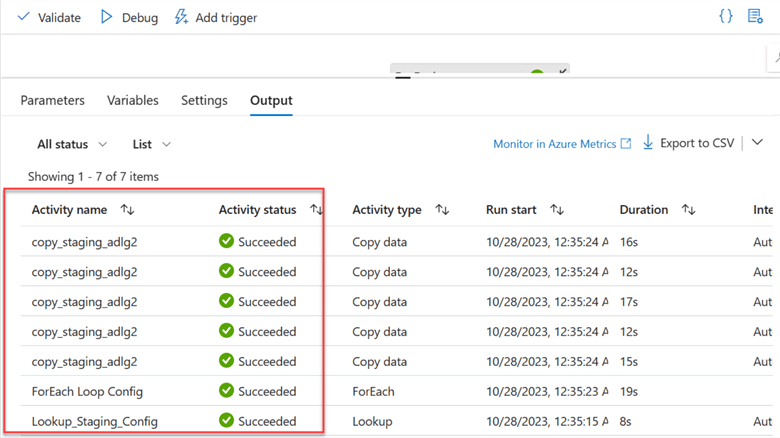Screen dimensions: 780x438
Task: Click the Run start column header
Action: point(511,210)
